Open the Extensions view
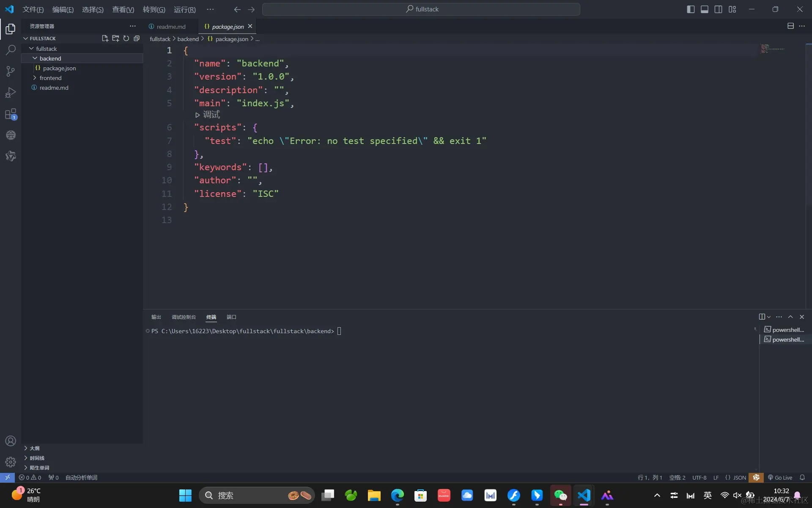812x508 pixels. 11,114
